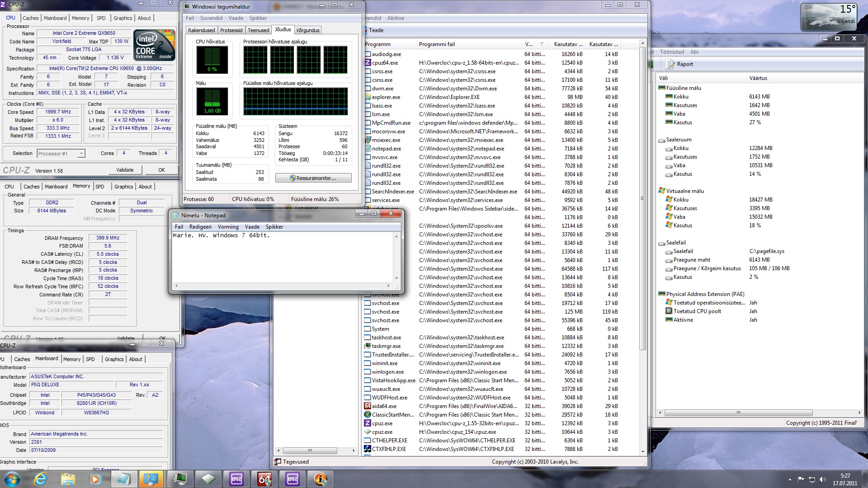Click the orange info icon on taskbar

[321, 479]
